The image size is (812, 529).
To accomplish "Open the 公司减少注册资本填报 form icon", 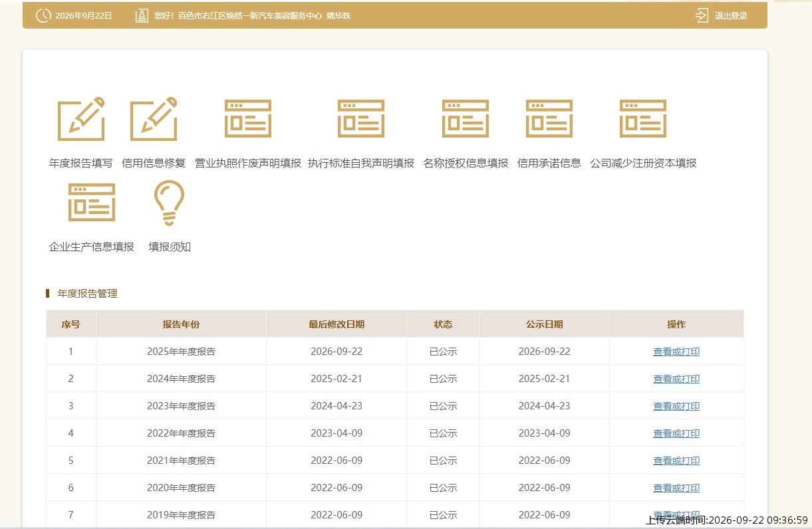I will coord(643,118).
